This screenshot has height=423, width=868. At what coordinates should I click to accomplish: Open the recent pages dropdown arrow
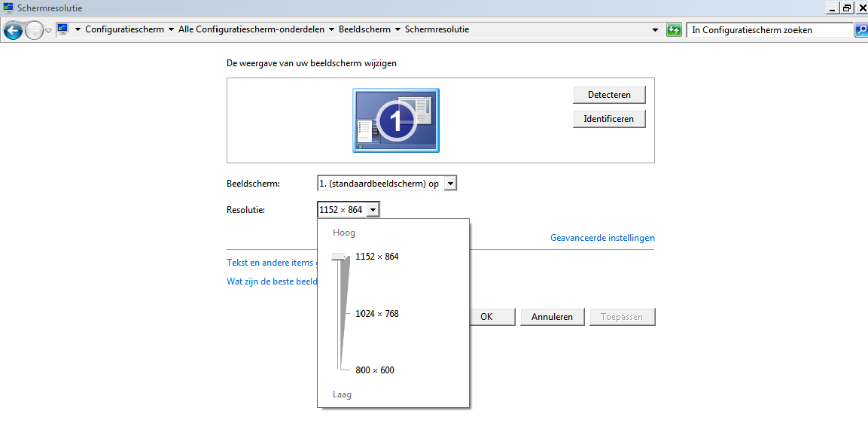click(x=49, y=30)
